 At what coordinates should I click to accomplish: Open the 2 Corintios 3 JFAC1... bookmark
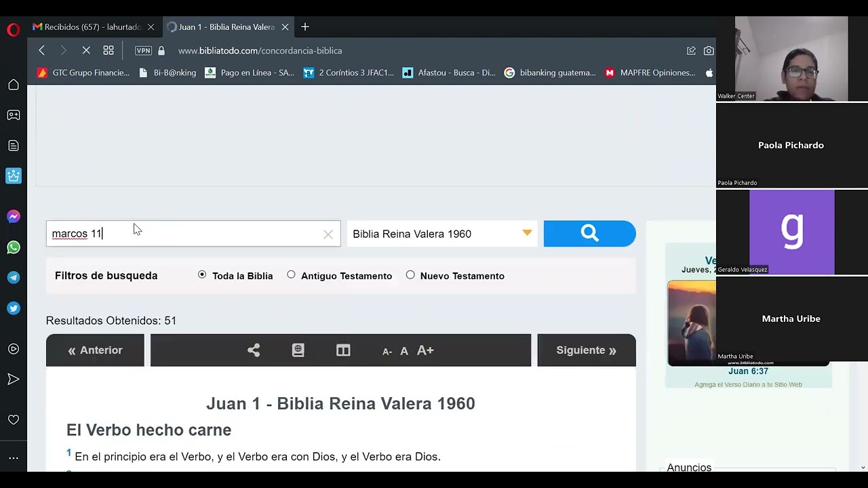pyautogui.click(x=349, y=73)
